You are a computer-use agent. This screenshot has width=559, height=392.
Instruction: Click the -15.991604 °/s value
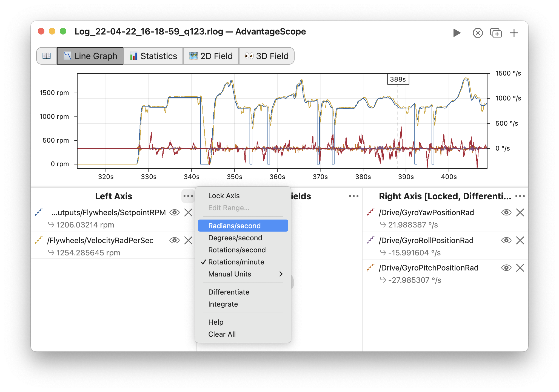(x=414, y=253)
